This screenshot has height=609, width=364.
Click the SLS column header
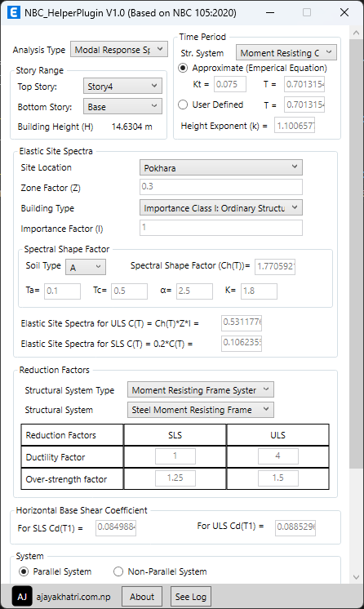175,435
